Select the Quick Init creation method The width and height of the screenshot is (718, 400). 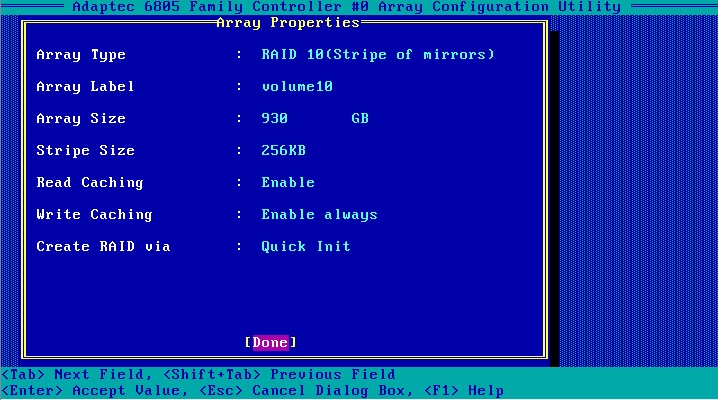pyautogui.click(x=306, y=247)
